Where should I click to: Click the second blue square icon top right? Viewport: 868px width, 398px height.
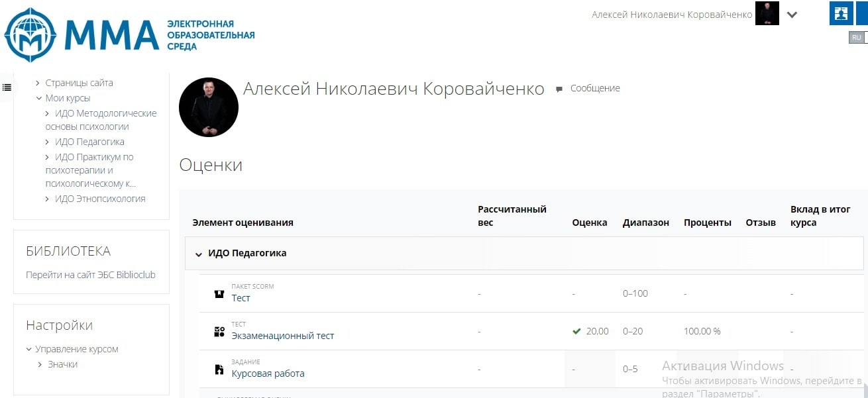pos(861,14)
